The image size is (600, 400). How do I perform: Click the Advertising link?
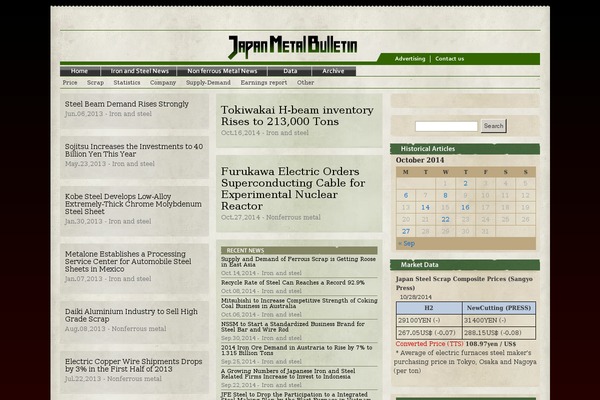[x=410, y=59]
